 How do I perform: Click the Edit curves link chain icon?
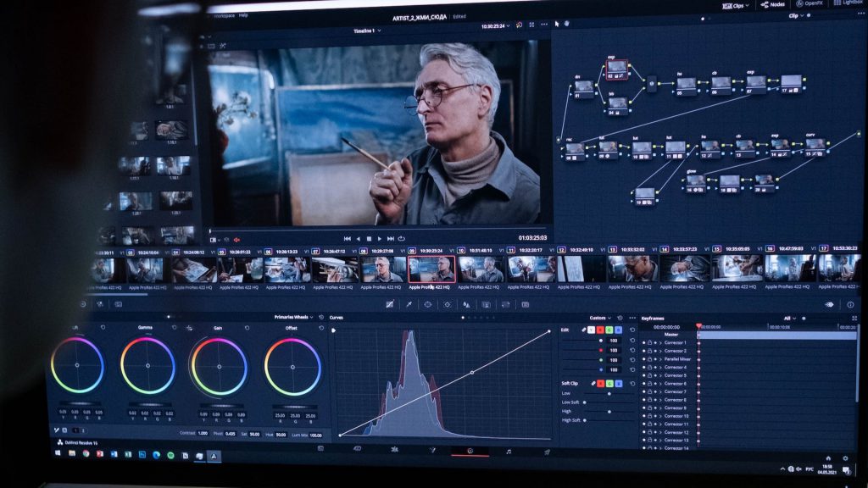(583, 329)
